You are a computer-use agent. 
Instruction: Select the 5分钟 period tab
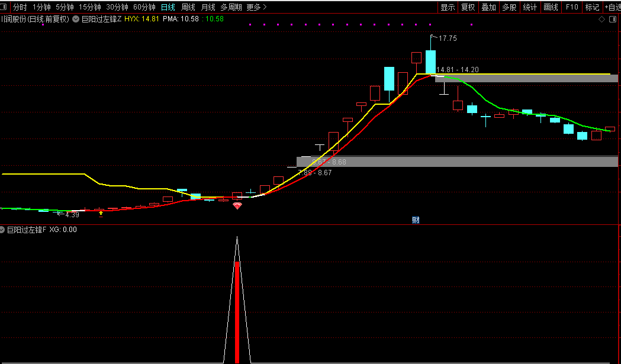65,7
